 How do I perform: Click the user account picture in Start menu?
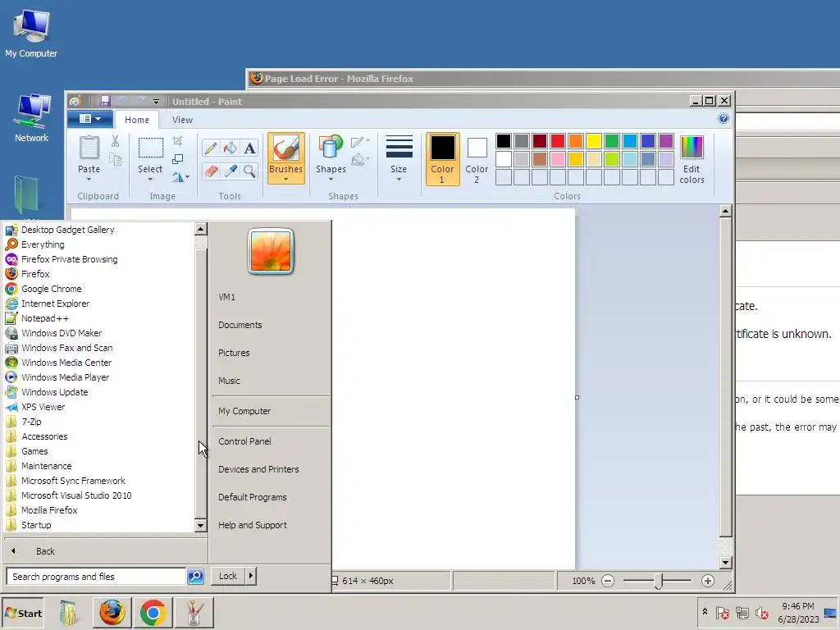click(271, 251)
